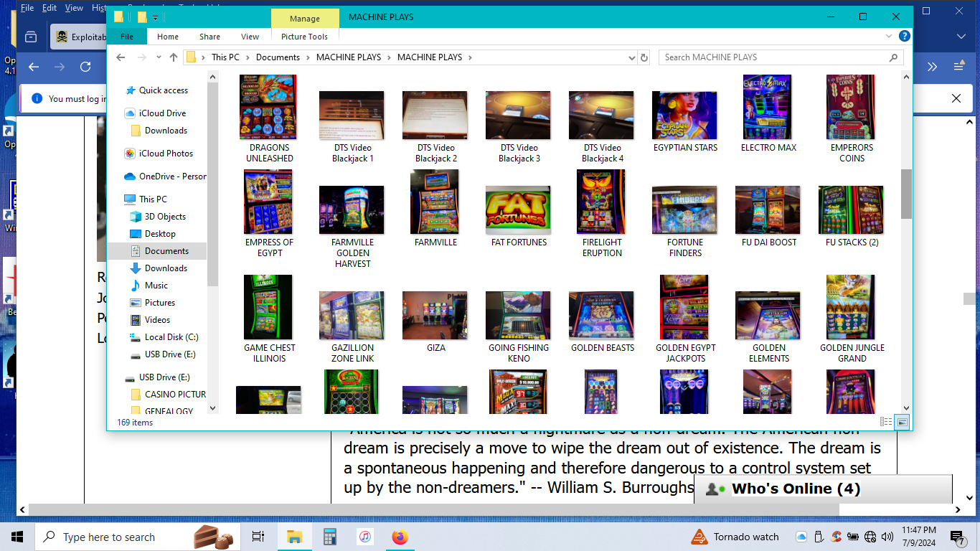
Task: Click the Back arrow in File Explorer
Action: coord(121,57)
